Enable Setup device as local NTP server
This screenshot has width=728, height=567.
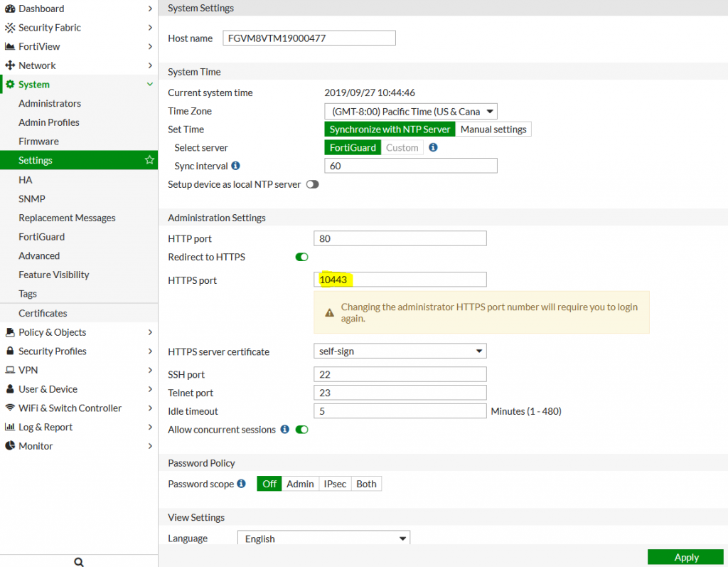pyautogui.click(x=311, y=184)
